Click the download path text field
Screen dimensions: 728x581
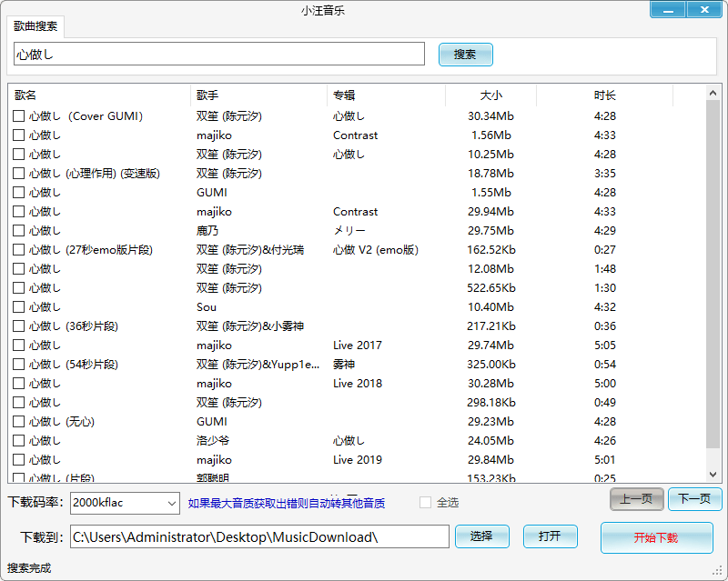[x=259, y=537]
